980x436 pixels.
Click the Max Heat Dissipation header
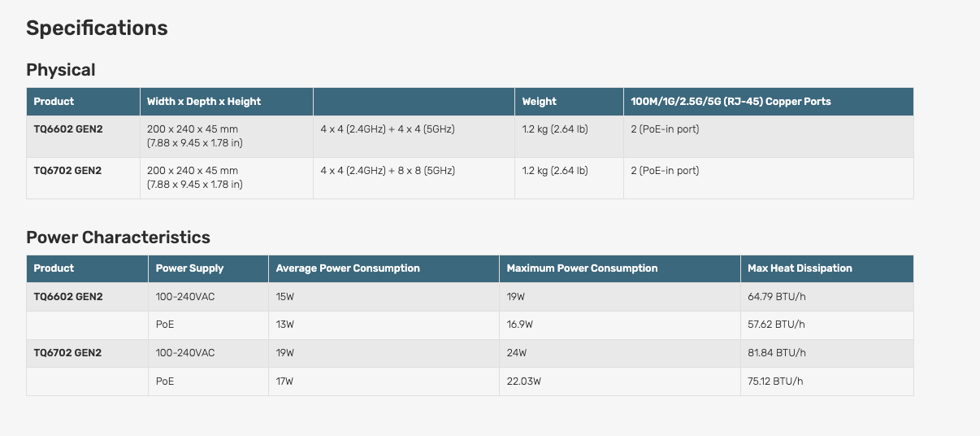(800, 268)
